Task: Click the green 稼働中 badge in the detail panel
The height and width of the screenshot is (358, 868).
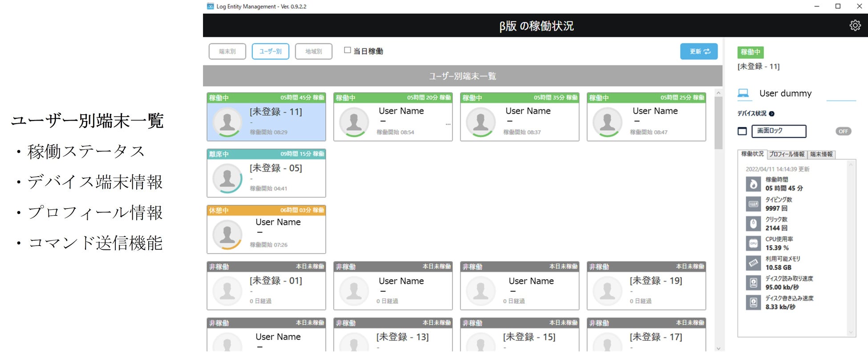Action: (750, 52)
